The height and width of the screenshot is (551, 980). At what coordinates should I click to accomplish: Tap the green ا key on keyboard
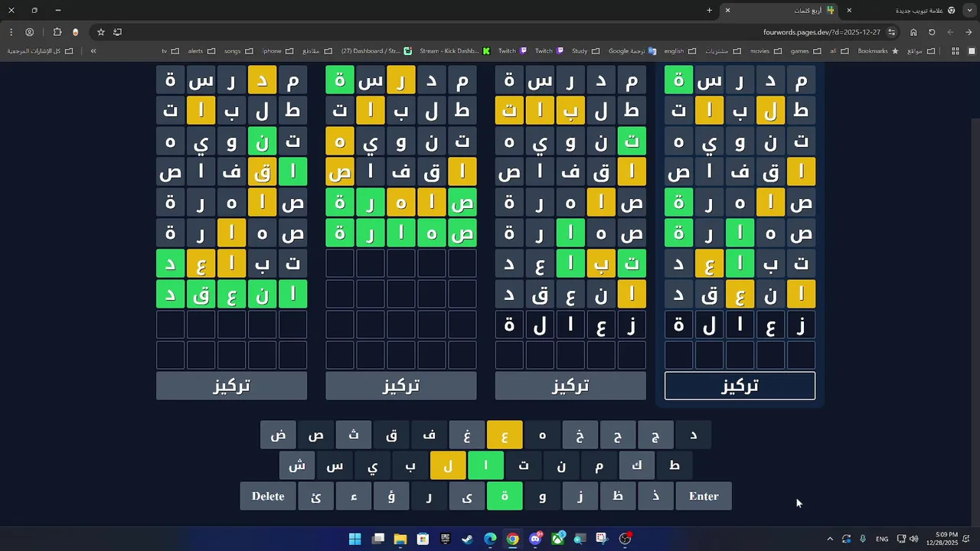coord(485,466)
